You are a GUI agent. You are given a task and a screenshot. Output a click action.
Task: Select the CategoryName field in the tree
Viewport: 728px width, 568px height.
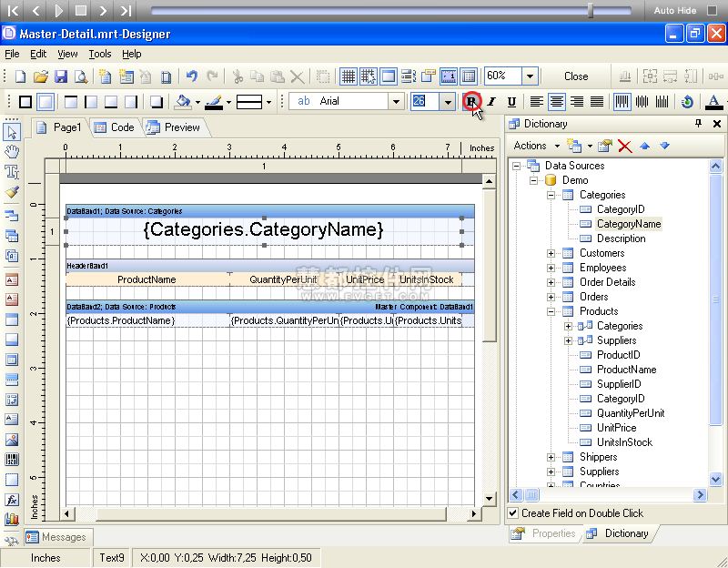(x=629, y=224)
